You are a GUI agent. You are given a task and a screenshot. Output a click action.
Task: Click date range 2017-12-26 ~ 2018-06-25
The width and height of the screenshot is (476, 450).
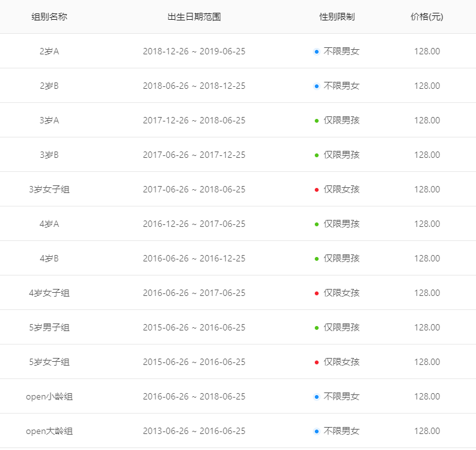194,120
